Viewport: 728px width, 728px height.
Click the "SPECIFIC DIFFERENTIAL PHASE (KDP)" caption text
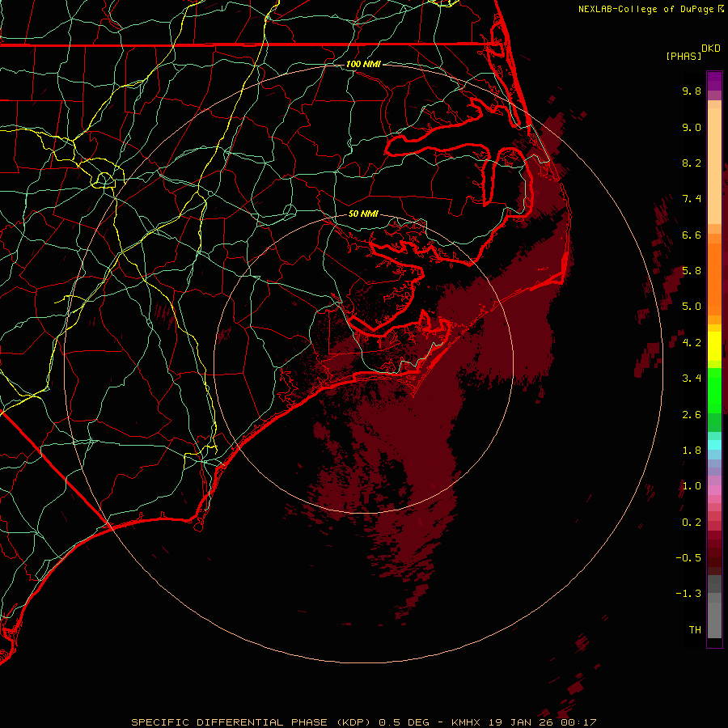coord(251,722)
